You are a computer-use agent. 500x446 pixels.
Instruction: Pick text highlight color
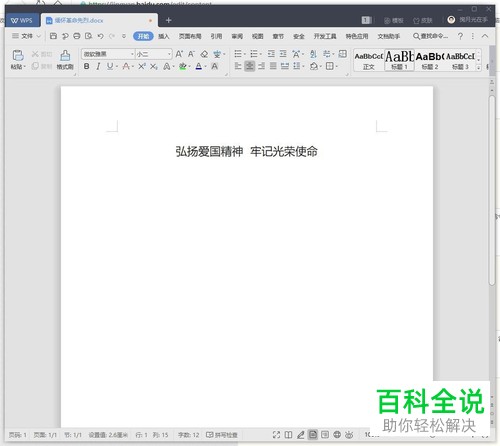[x=182, y=66]
